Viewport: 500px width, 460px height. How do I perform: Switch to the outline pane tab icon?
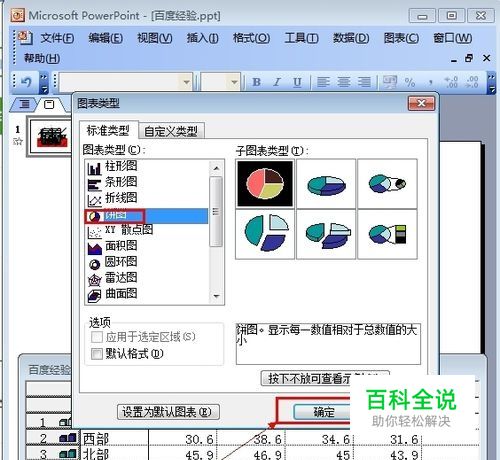click(25, 104)
